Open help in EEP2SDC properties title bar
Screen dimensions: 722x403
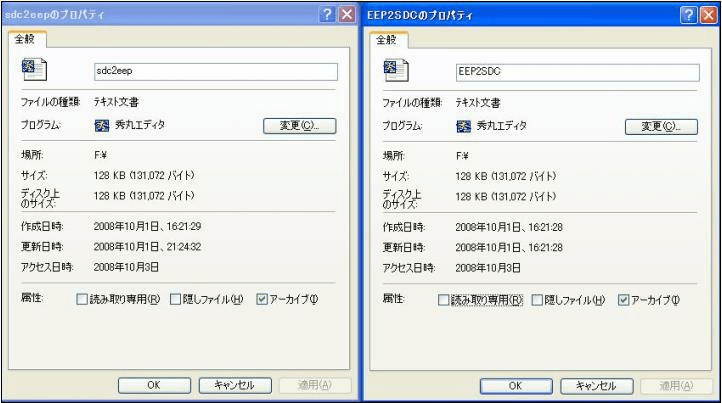pos(689,15)
